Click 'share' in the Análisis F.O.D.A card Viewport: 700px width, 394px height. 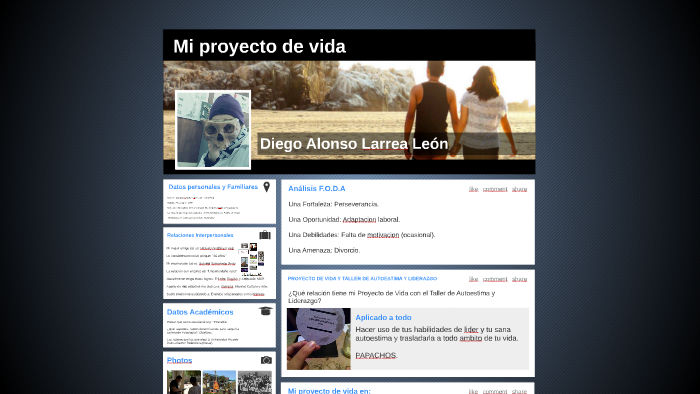tap(519, 189)
